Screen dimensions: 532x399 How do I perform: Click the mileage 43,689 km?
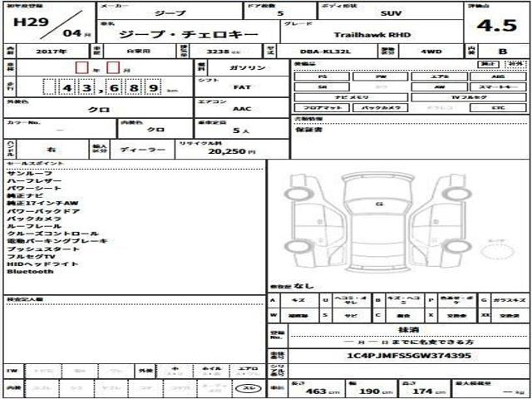point(111,88)
